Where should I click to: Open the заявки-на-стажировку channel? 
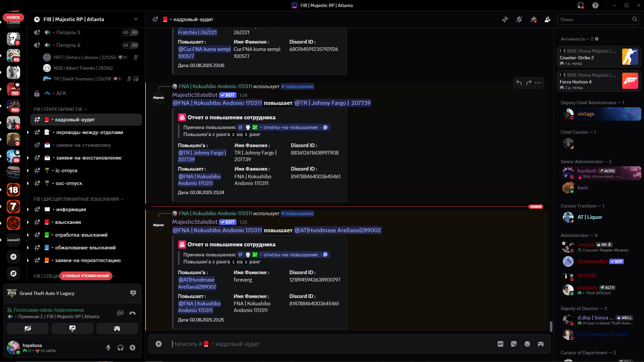[x=86, y=145]
